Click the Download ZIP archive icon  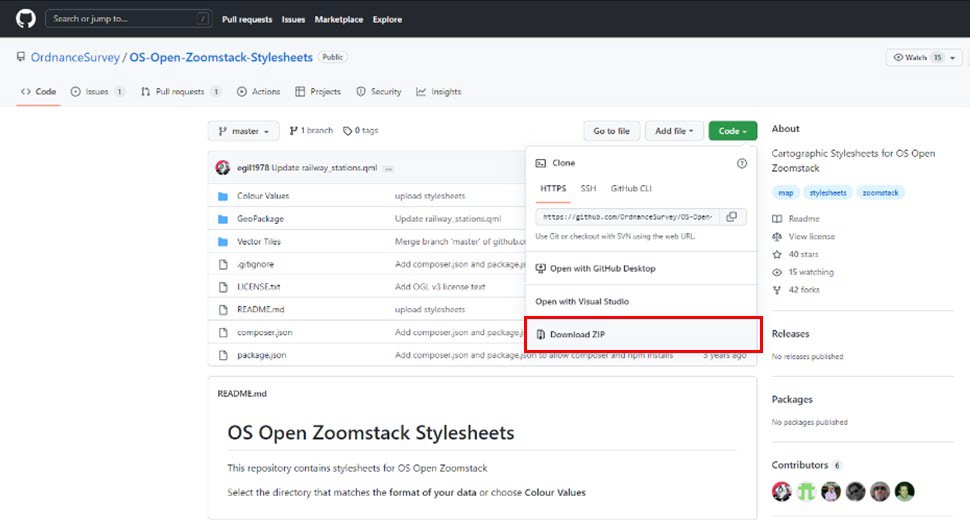(541, 335)
